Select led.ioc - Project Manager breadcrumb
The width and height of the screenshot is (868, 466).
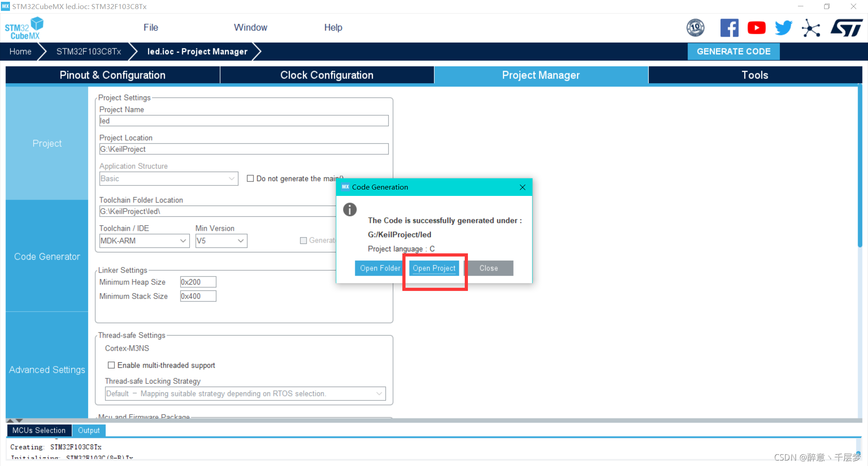198,52
